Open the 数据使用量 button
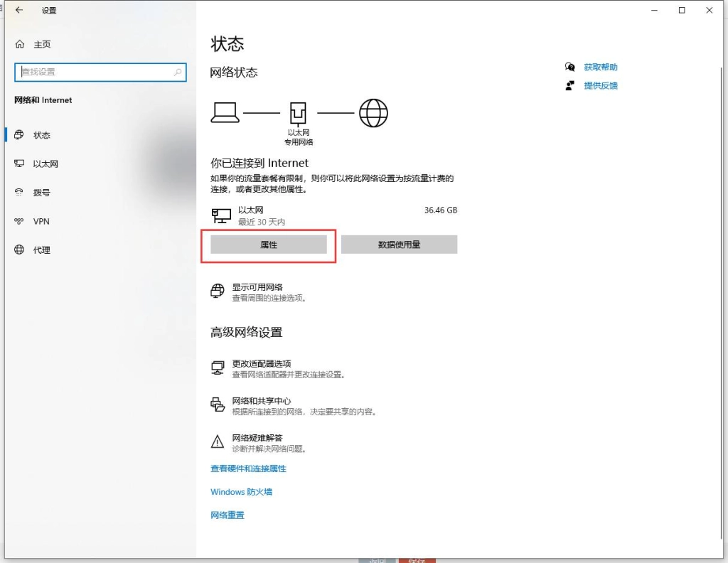 tap(399, 245)
